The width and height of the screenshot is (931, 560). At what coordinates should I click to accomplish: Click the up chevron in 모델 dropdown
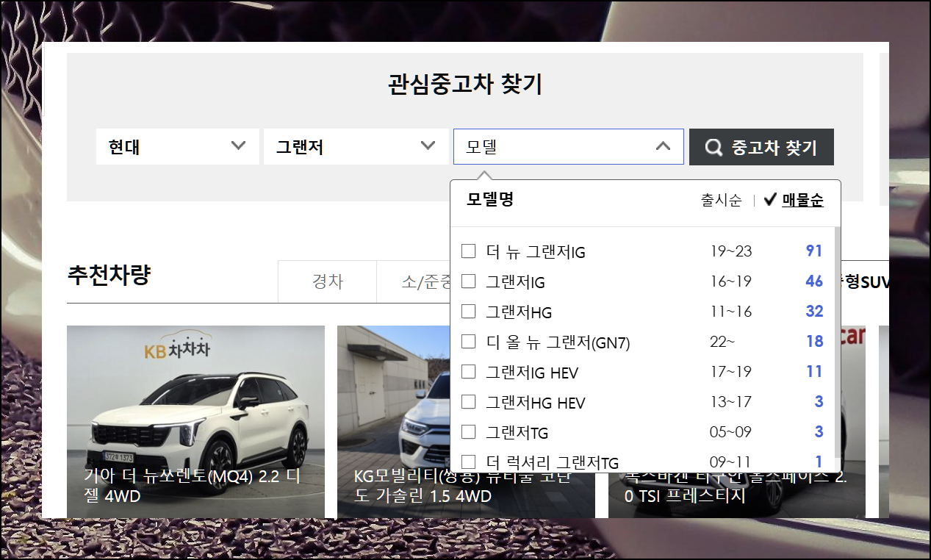pyautogui.click(x=663, y=146)
